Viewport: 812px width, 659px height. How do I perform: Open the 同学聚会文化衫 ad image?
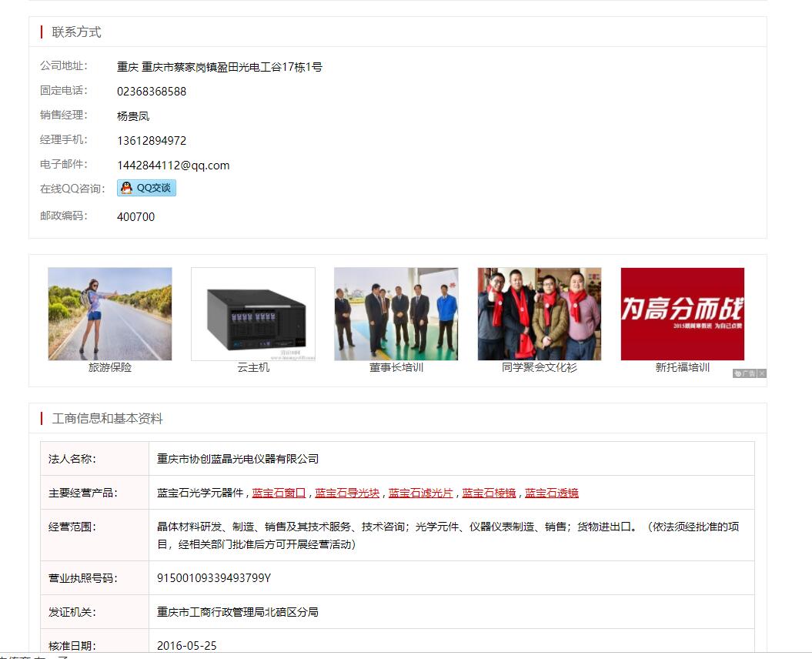click(x=540, y=314)
